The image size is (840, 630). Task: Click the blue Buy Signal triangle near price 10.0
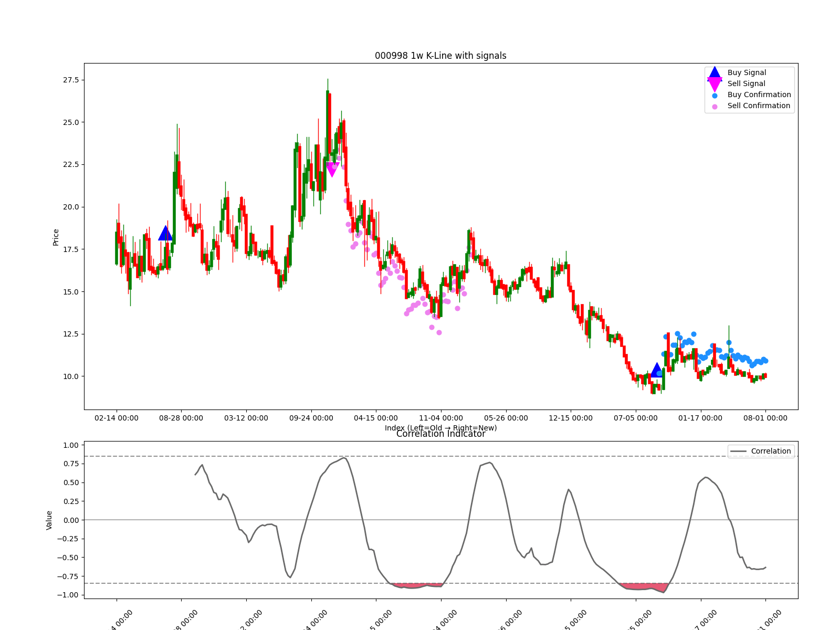pyautogui.click(x=657, y=370)
